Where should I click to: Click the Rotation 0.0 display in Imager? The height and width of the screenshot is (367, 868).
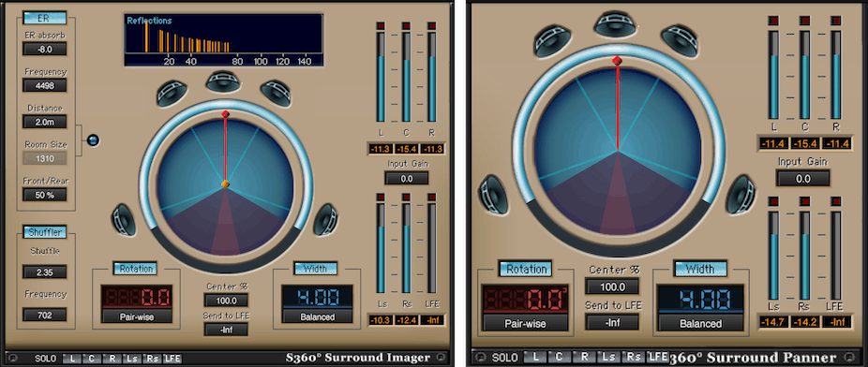coord(137,297)
